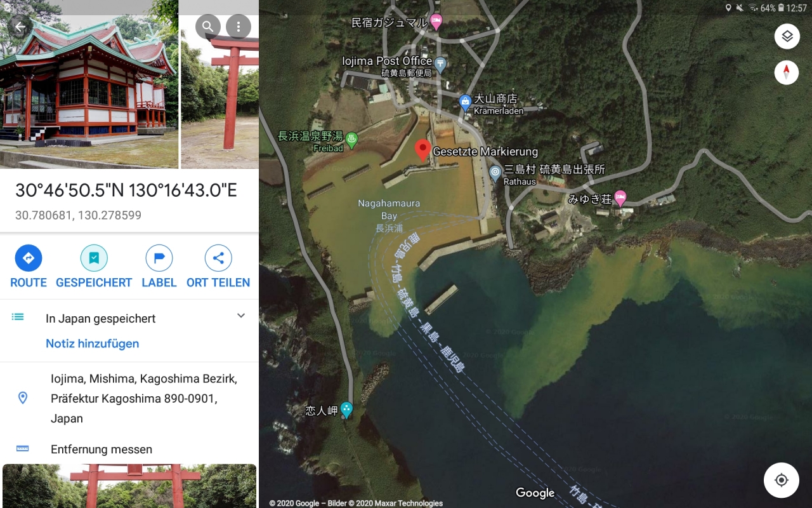This screenshot has width=812, height=508.
Task: Tap the Freibad hot spring marker
Action: pos(351,138)
